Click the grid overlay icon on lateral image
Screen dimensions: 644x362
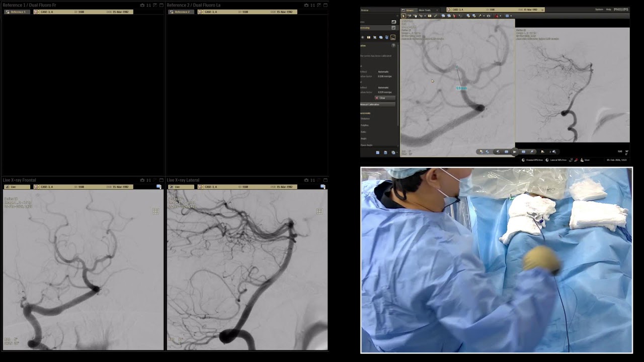[x=319, y=212]
